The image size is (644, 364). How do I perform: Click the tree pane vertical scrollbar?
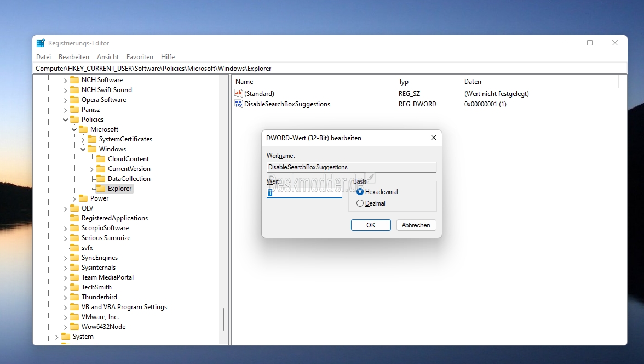[x=223, y=319]
